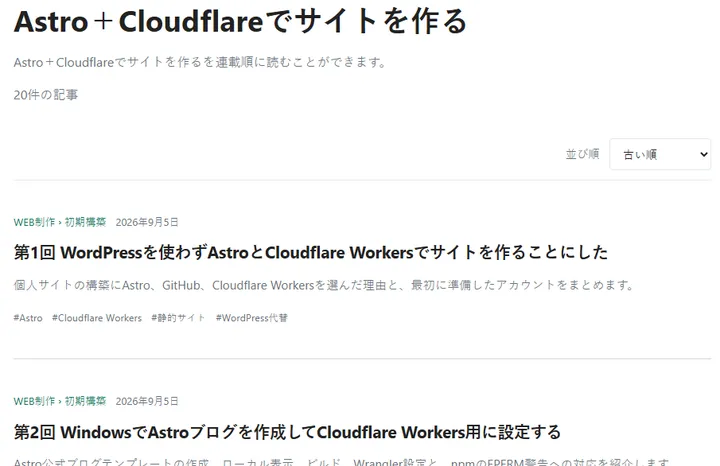720x466 pixels.
Task: Click WEB制作 category link above 第1回 article
Action: coord(34,222)
